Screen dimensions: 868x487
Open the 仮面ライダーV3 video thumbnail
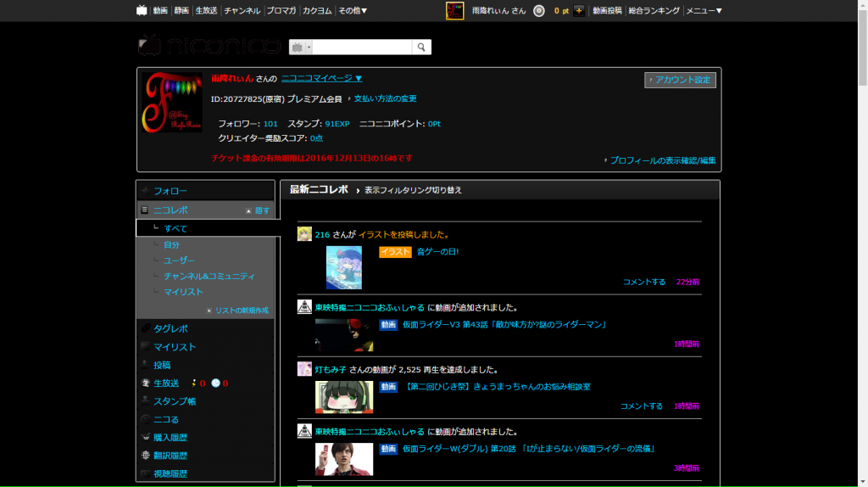344,335
